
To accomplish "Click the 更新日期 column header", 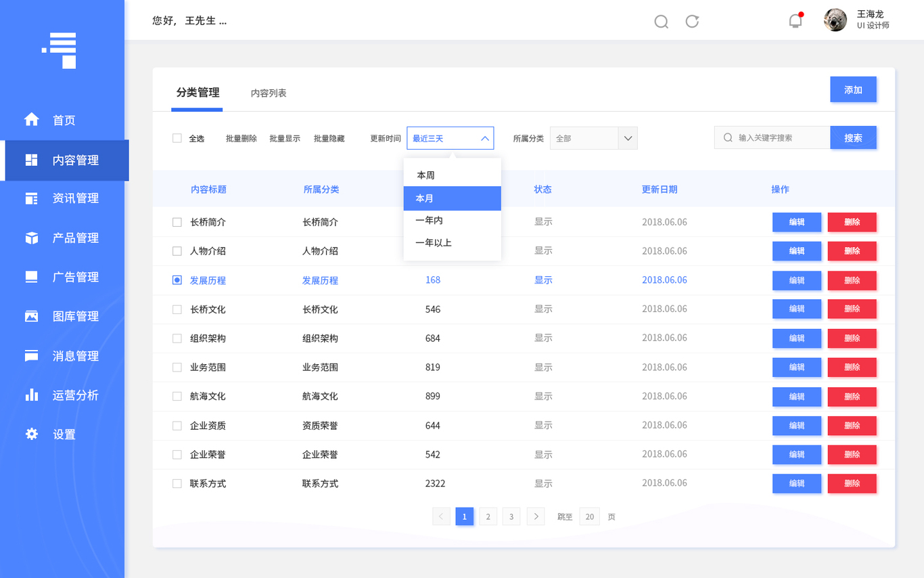I will coord(660,190).
